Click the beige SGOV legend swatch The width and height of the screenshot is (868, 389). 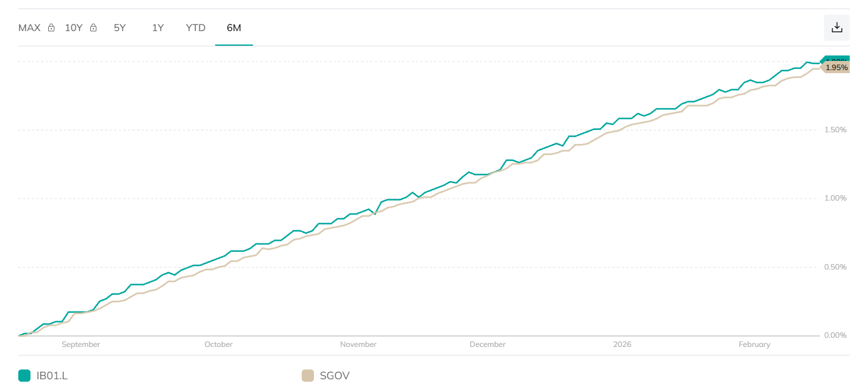point(308,376)
